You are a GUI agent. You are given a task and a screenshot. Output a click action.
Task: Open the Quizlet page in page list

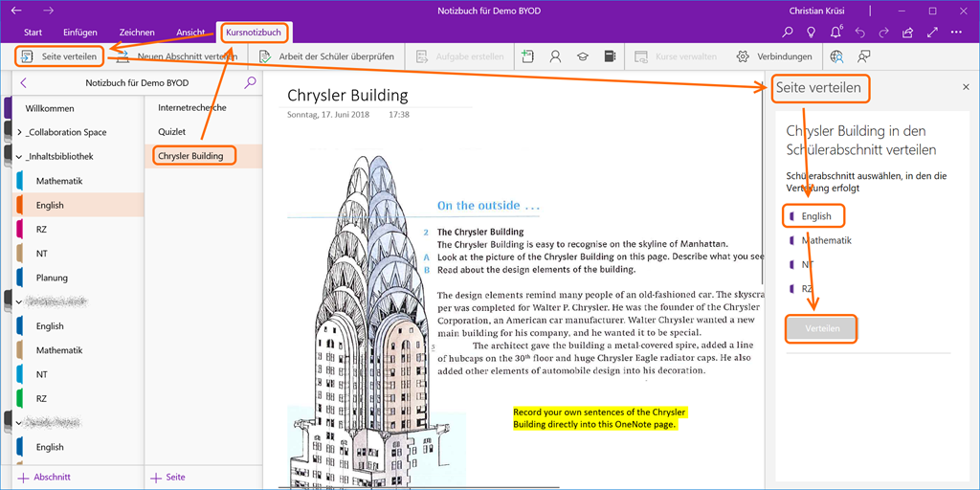172,132
